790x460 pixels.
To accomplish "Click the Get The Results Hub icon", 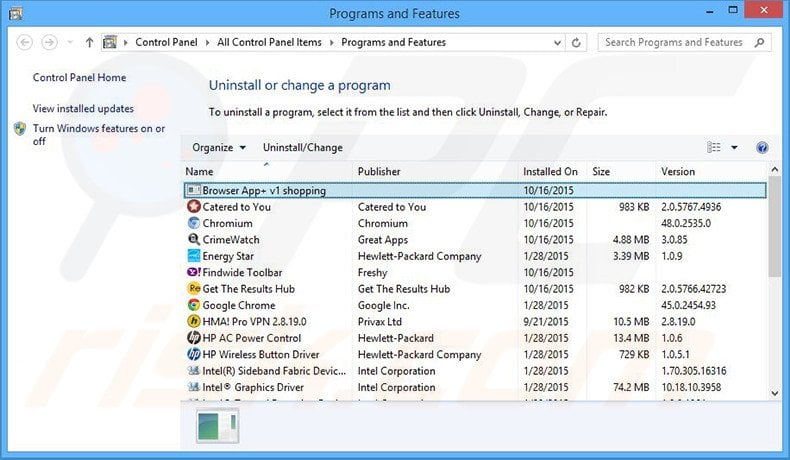I will pos(193,288).
